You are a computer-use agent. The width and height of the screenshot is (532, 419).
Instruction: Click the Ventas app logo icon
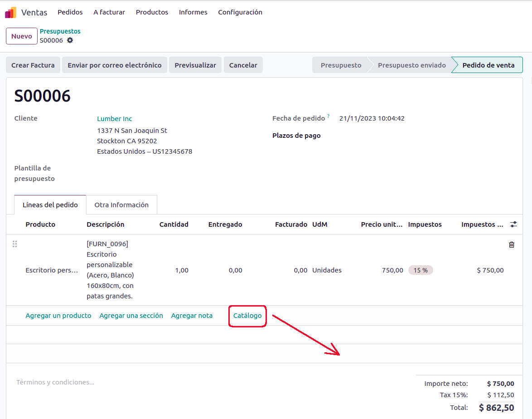(x=11, y=12)
